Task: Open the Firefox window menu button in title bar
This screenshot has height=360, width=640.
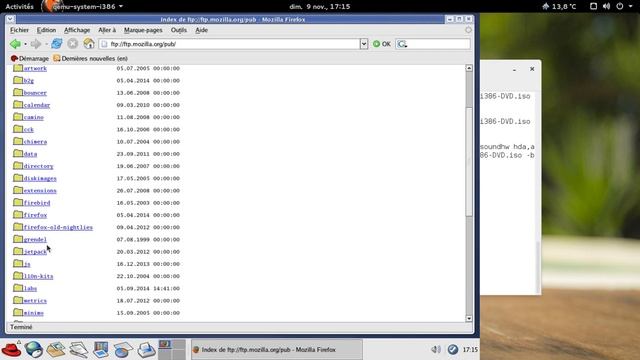Action: 11,19
